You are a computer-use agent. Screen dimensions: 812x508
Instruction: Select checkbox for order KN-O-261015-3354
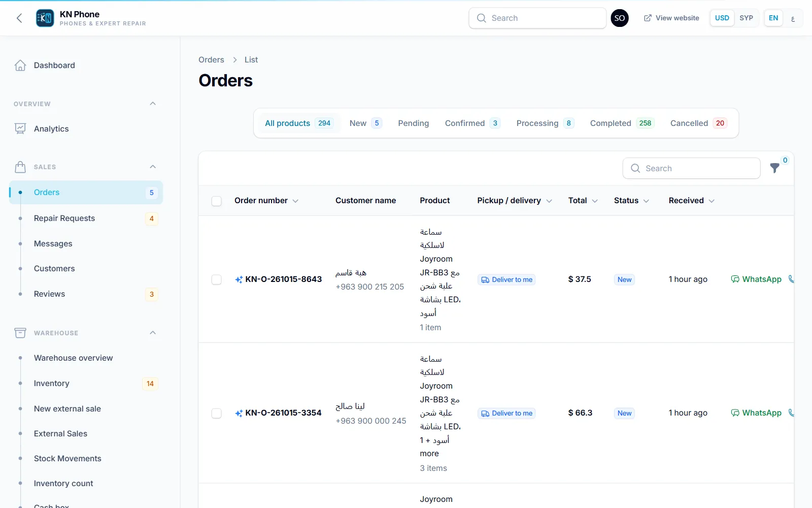[x=217, y=413]
